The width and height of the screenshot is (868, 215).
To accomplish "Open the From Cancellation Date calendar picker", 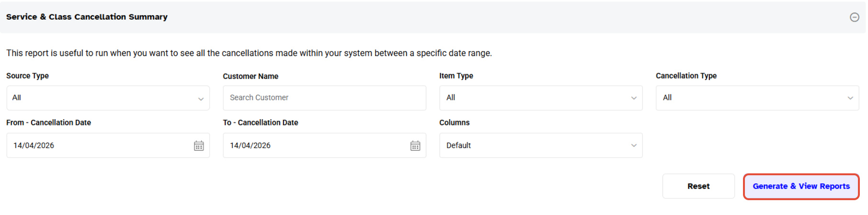I will pos(199,146).
